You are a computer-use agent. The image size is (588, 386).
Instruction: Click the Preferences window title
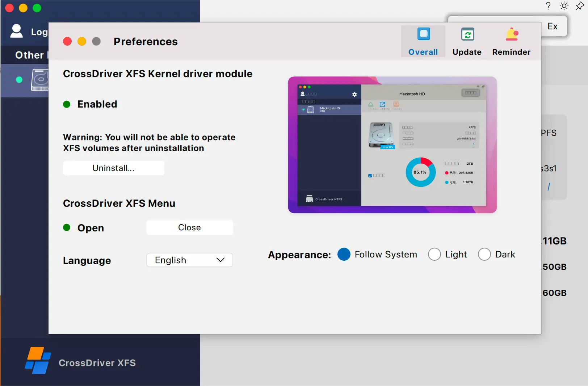click(x=146, y=42)
